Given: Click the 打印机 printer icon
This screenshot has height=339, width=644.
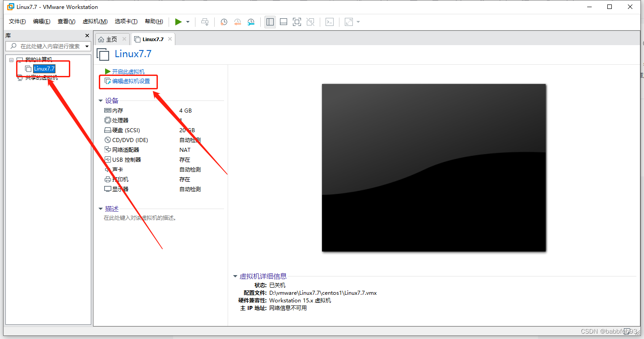Looking at the screenshot, I should (x=107, y=179).
